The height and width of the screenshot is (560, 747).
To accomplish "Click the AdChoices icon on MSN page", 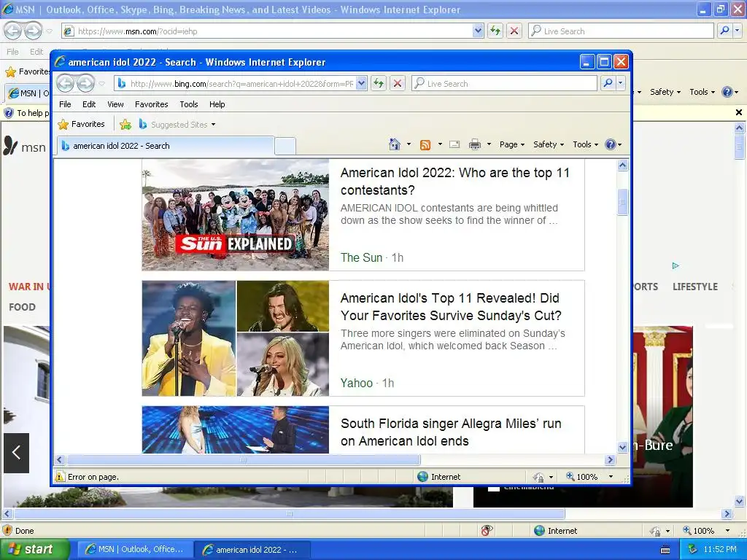I will [x=676, y=265].
